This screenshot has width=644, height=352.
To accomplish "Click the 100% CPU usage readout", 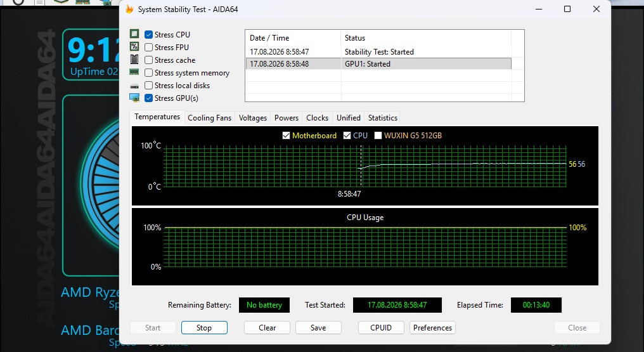I will [577, 228].
